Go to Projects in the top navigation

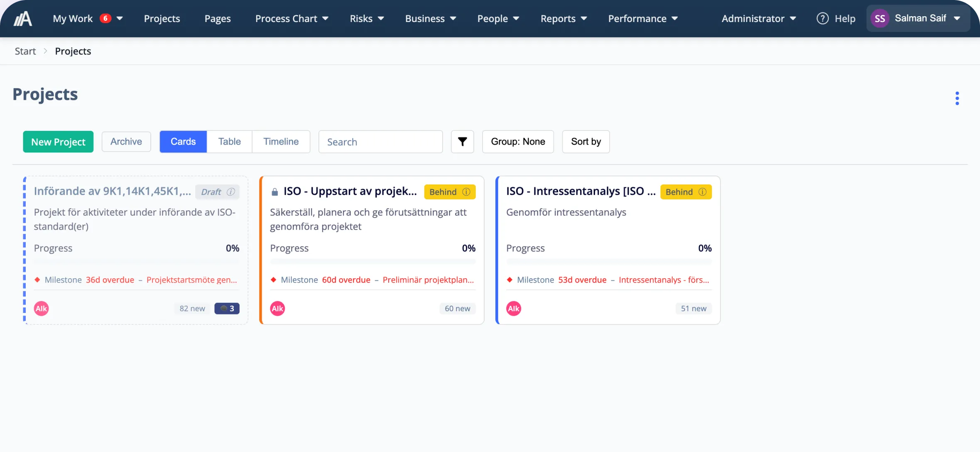pos(162,19)
